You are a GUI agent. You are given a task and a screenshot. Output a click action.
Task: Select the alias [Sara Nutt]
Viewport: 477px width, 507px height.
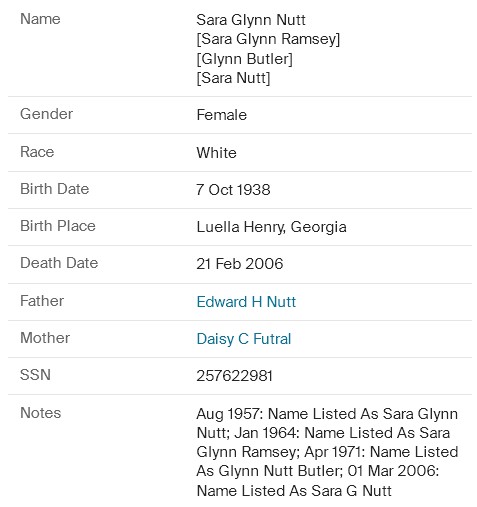coord(233,78)
